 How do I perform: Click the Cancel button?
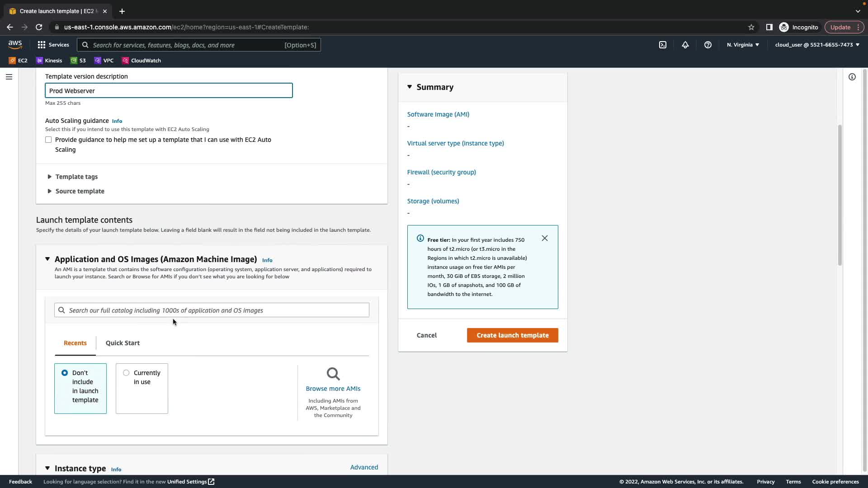coord(426,335)
